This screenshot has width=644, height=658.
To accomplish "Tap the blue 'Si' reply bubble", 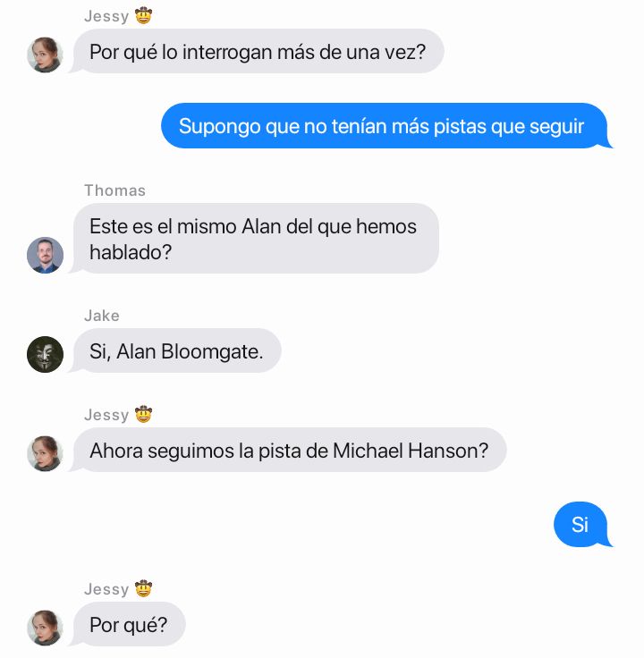I will [x=582, y=524].
